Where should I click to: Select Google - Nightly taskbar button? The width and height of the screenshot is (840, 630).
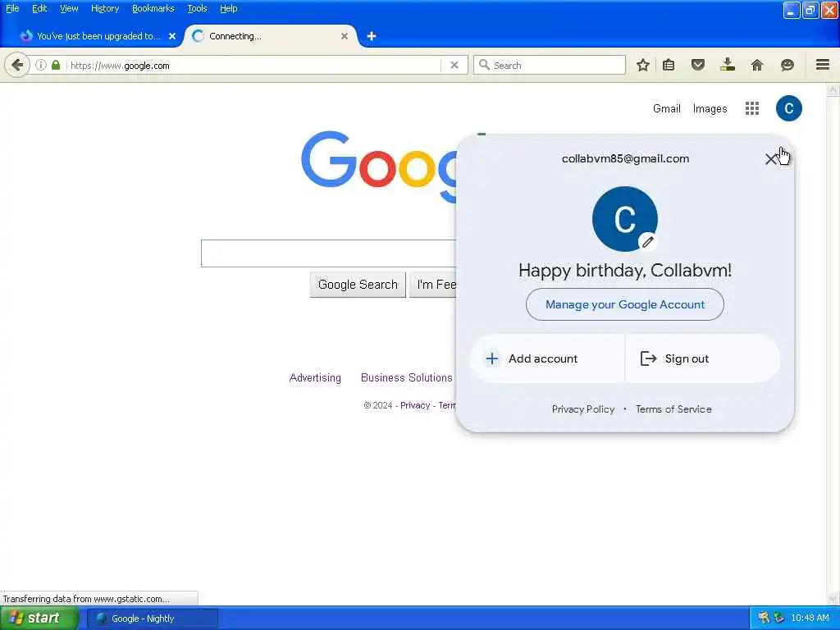[x=153, y=619]
